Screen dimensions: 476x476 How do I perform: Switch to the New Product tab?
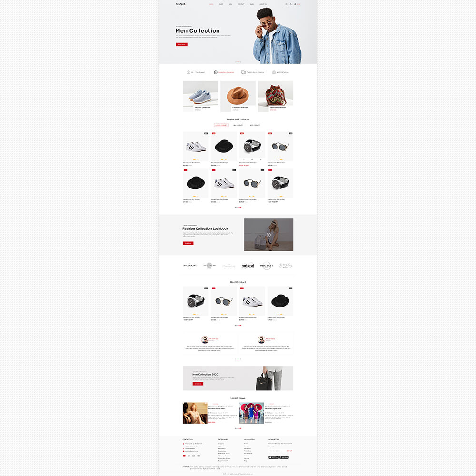(x=238, y=125)
